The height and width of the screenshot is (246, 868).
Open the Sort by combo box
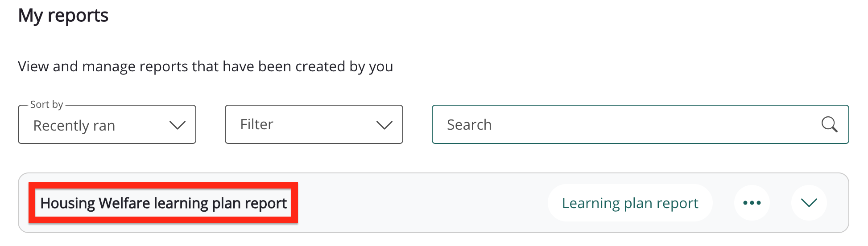[107, 125]
